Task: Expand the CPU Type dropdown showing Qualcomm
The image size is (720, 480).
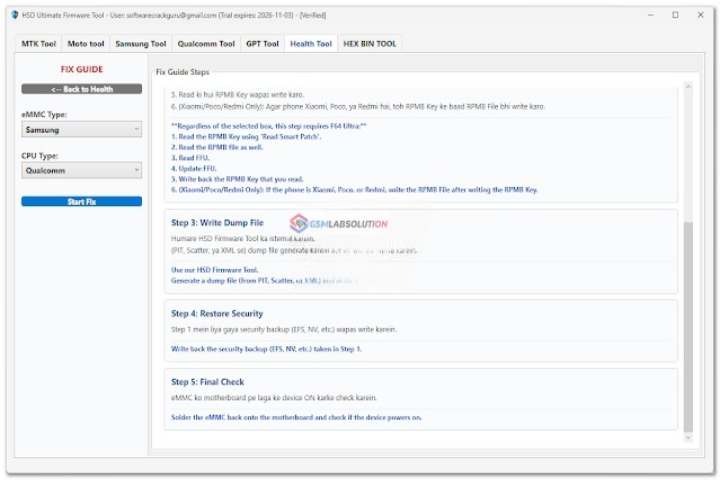Action: tap(81, 171)
